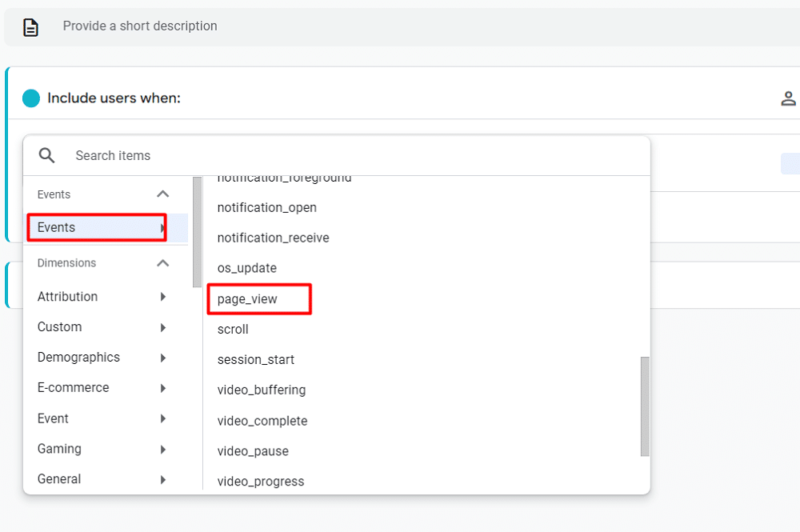Open the E-commerce dimension category
The height and width of the screenshot is (532, 800).
pyautogui.click(x=74, y=388)
